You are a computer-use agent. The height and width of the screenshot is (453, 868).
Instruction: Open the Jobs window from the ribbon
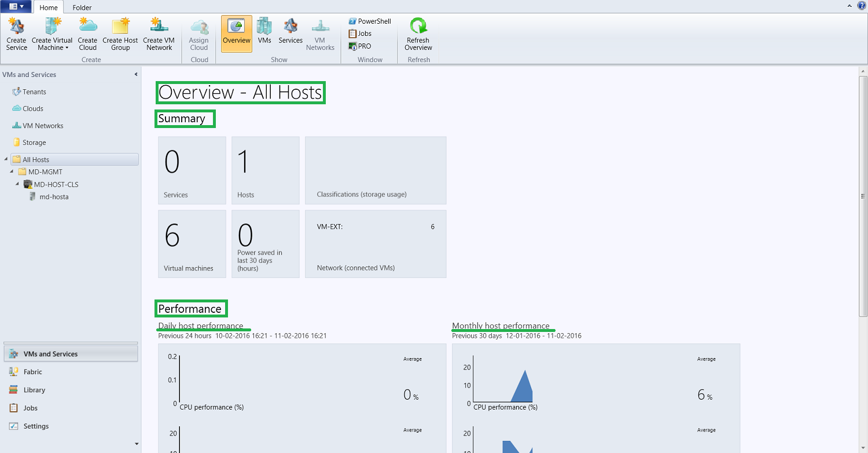tap(360, 33)
